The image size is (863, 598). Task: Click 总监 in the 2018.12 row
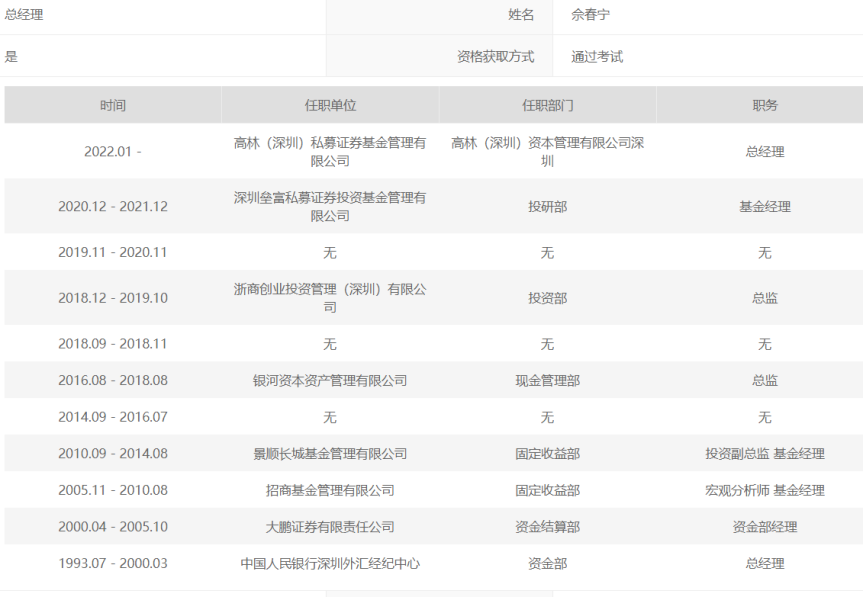click(765, 298)
